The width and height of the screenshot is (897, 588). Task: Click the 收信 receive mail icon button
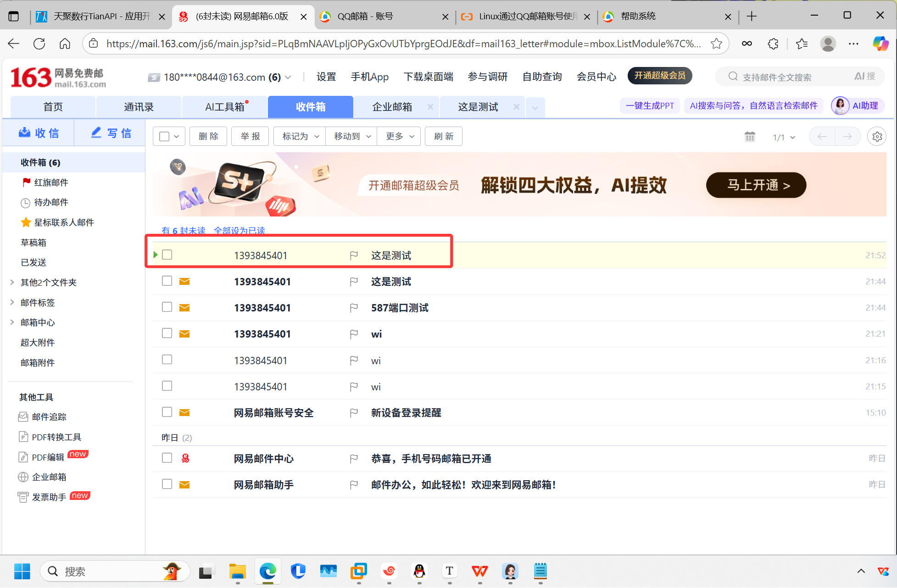coord(39,133)
